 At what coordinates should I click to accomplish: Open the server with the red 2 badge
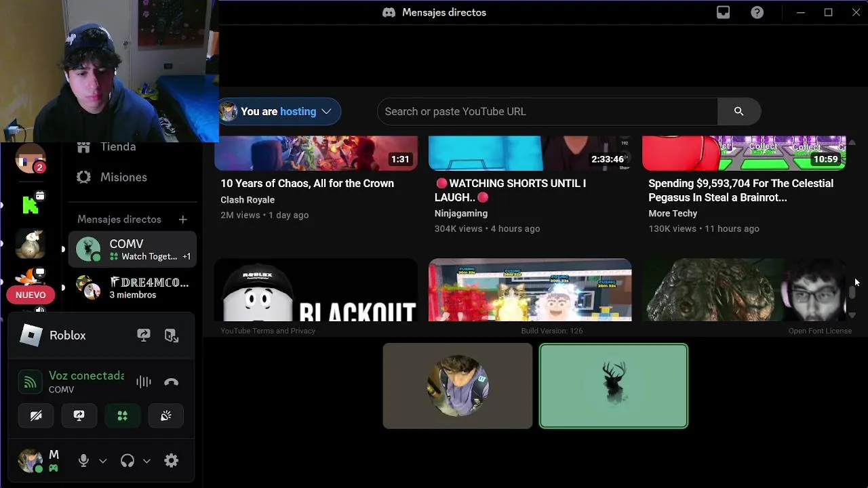click(x=31, y=160)
